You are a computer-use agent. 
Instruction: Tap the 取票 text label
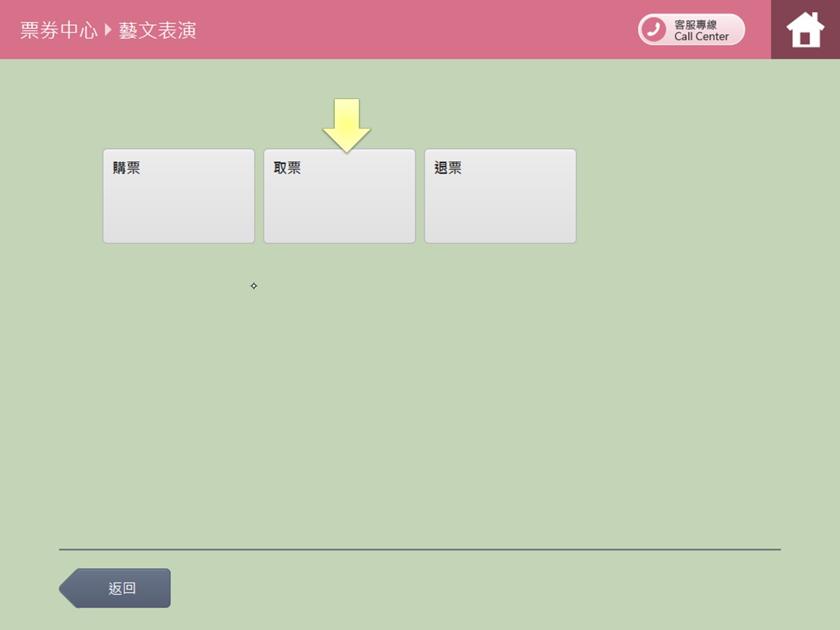(x=287, y=168)
